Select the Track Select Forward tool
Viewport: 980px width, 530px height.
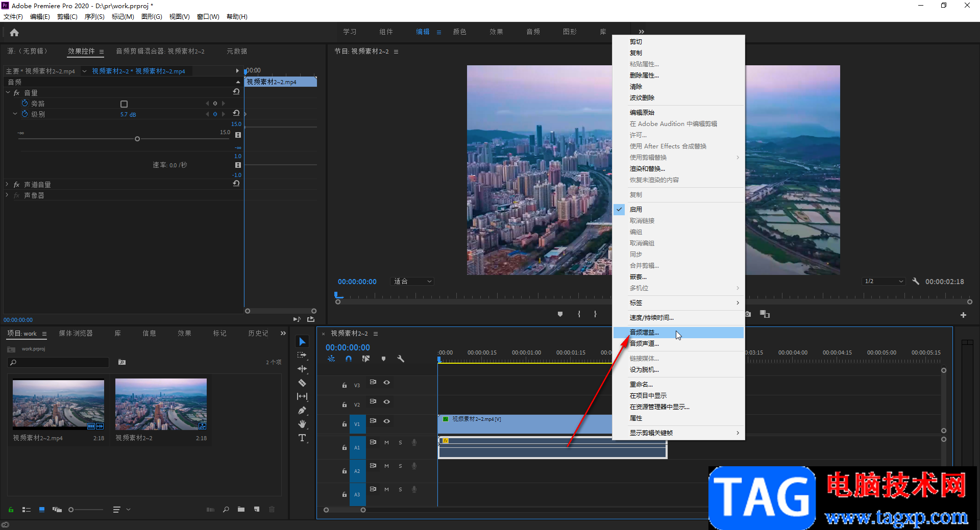(302, 355)
